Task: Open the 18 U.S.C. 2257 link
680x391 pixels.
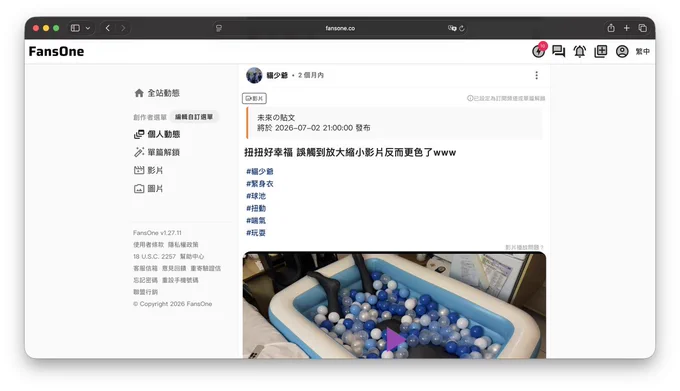Action: [154, 257]
